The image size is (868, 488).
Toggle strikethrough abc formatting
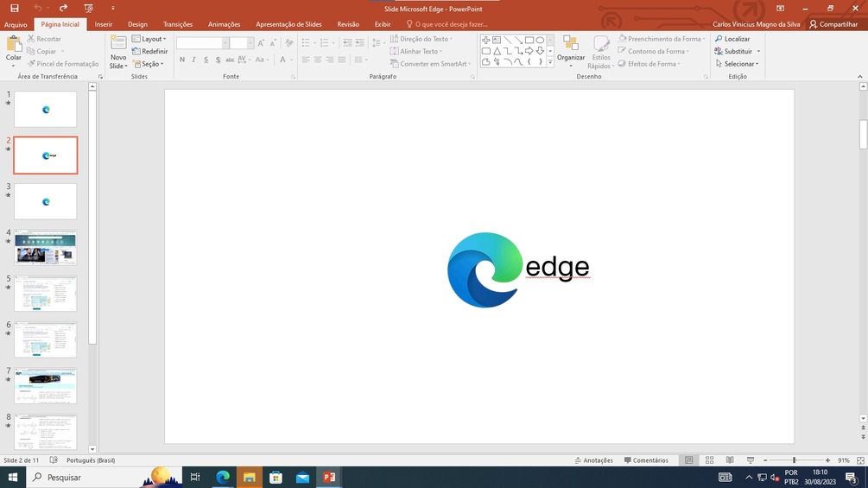[x=230, y=60]
